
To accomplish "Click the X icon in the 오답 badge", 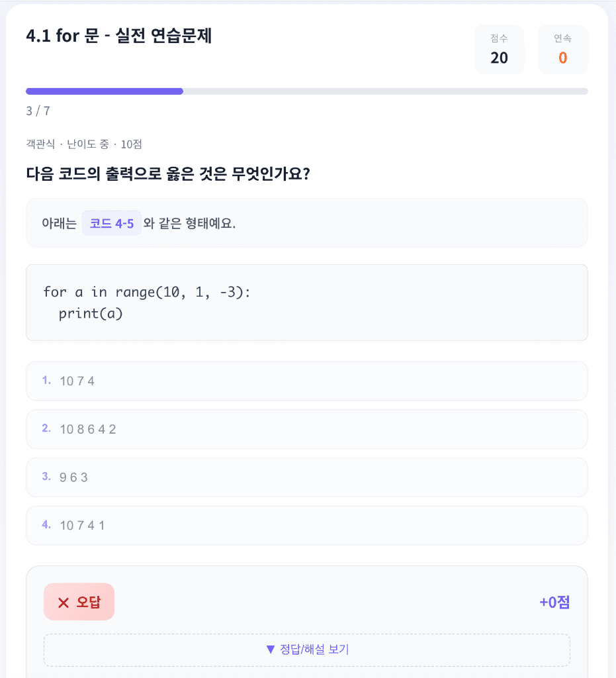I will click(62, 601).
